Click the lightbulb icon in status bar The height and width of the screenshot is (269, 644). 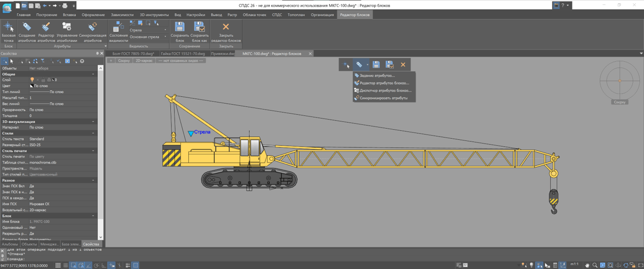[x=531, y=265]
